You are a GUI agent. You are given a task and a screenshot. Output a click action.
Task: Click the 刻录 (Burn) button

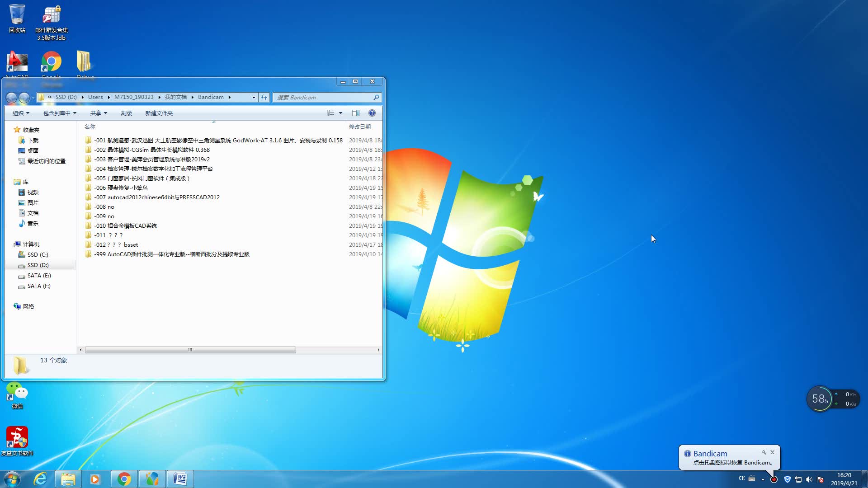tap(127, 113)
